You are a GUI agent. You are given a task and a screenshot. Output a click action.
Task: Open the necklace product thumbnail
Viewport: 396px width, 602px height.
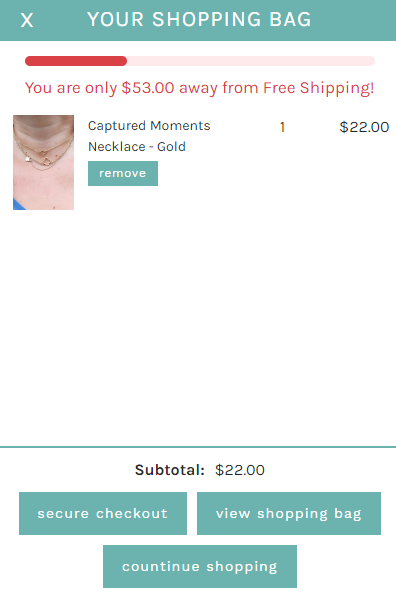coord(43,162)
